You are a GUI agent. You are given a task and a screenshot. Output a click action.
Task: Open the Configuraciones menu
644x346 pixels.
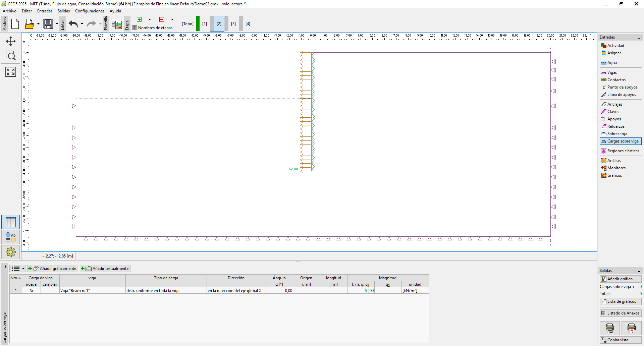pos(90,11)
